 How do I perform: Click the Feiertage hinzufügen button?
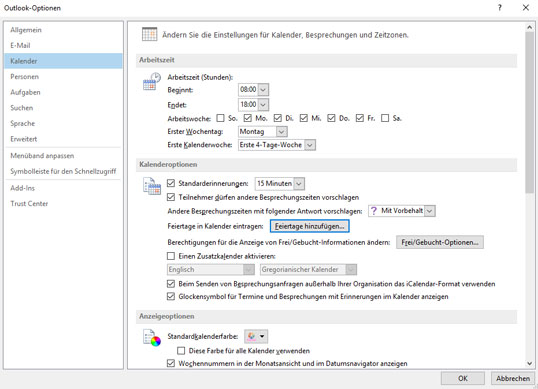pyautogui.click(x=309, y=226)
